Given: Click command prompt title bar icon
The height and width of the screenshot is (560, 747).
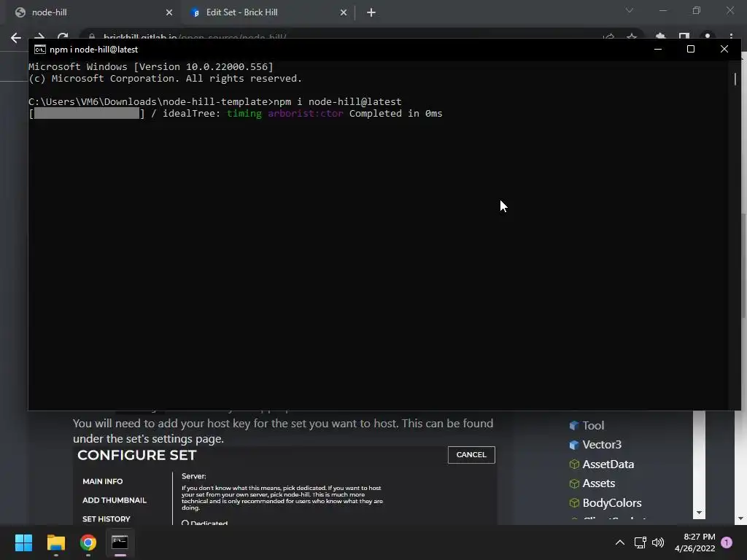Looking at the screenshot, I should (x=40, y=50).
